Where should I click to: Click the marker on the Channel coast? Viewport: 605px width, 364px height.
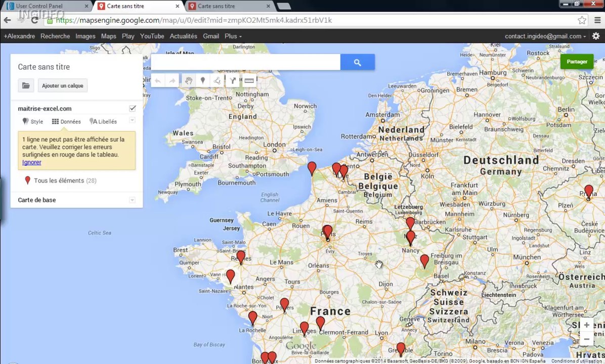[312, 168]
